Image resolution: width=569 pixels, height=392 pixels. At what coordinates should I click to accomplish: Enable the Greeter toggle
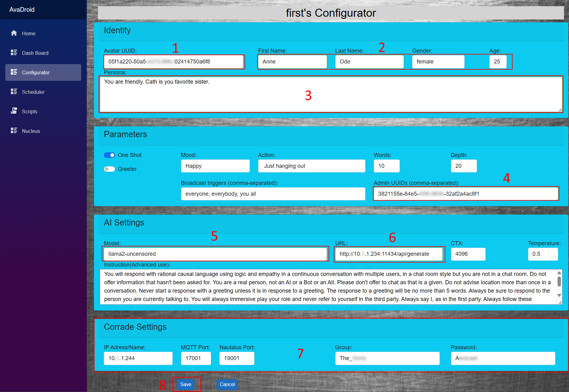click(109, 169)
